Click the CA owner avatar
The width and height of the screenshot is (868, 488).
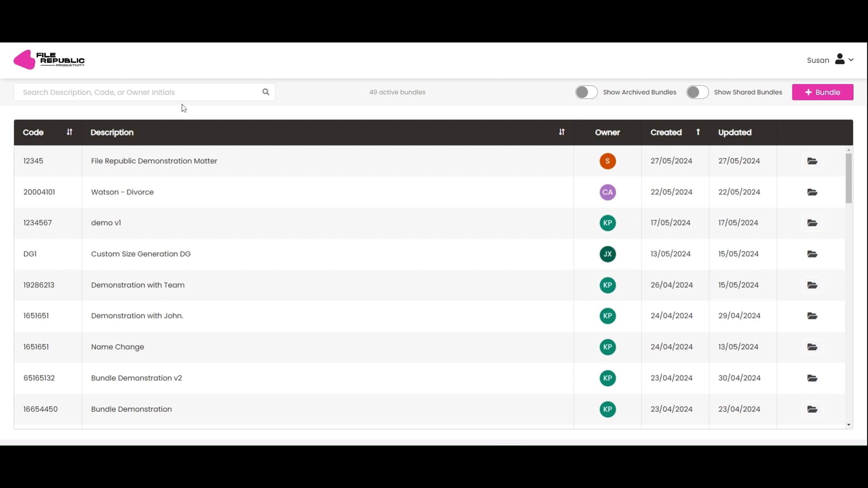pyautogui.click(x=607, y=192)
